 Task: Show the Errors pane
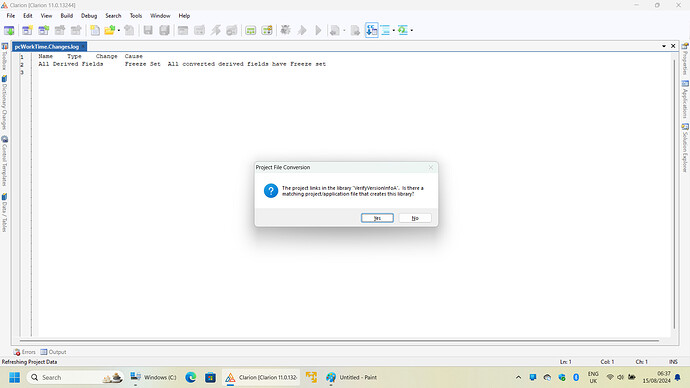pyautogui.click(x=24, y=352)
